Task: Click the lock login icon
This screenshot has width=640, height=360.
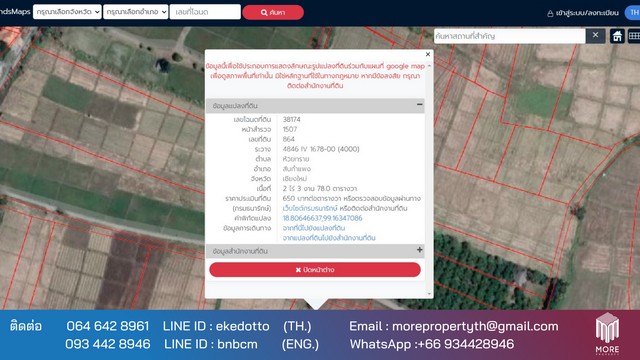Action: 550,13
